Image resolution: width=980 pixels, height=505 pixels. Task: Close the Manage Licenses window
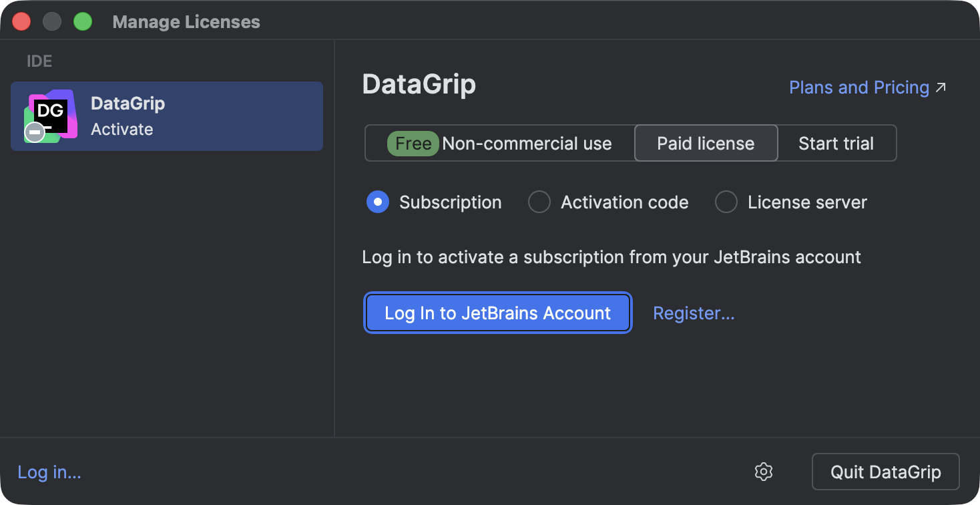22,22
